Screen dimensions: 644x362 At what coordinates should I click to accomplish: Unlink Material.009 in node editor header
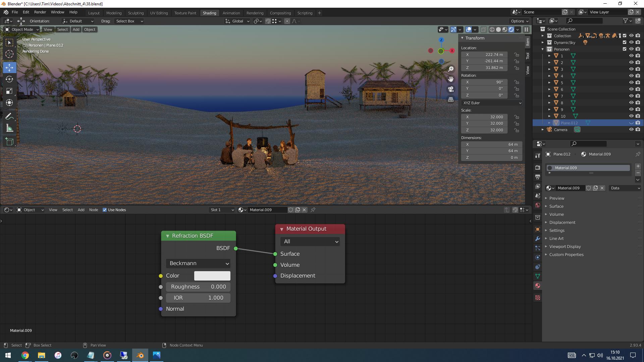pos(304,210)
